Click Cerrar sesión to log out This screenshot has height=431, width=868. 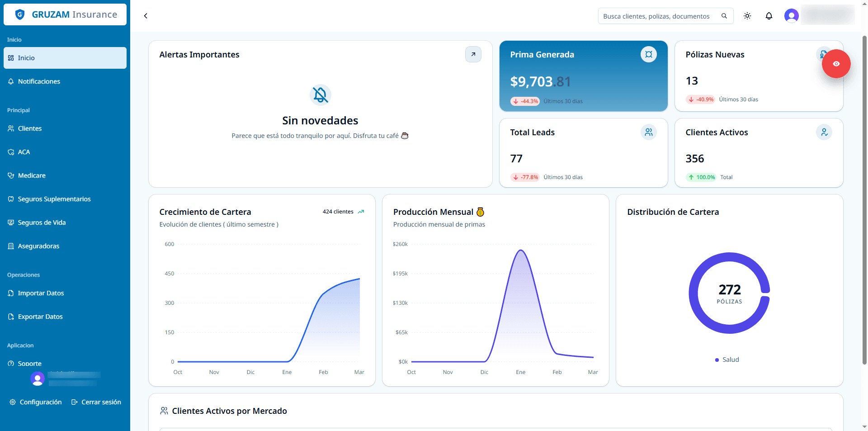pyautogui.click(x=96, y=402)
